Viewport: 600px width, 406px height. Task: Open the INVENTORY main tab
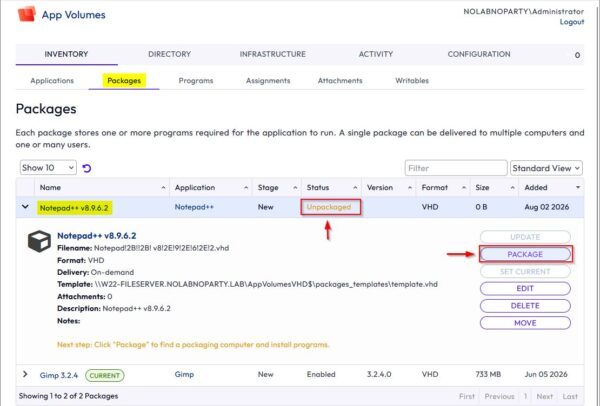pyautogui.click(x=66, y=54)
